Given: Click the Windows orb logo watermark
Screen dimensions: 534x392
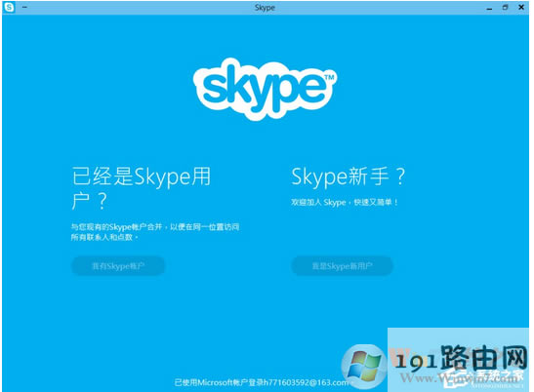Looking at the screenshot, I should coord(364,366).
